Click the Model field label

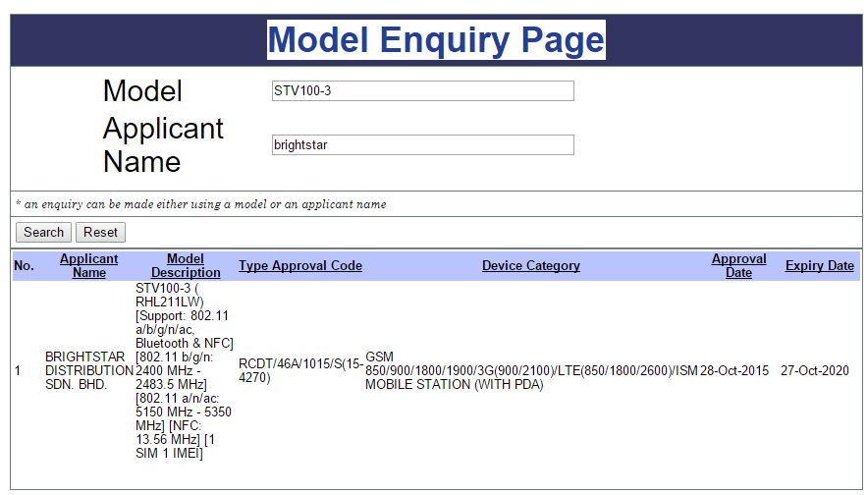pyautogui.click(x=142, y=91)
